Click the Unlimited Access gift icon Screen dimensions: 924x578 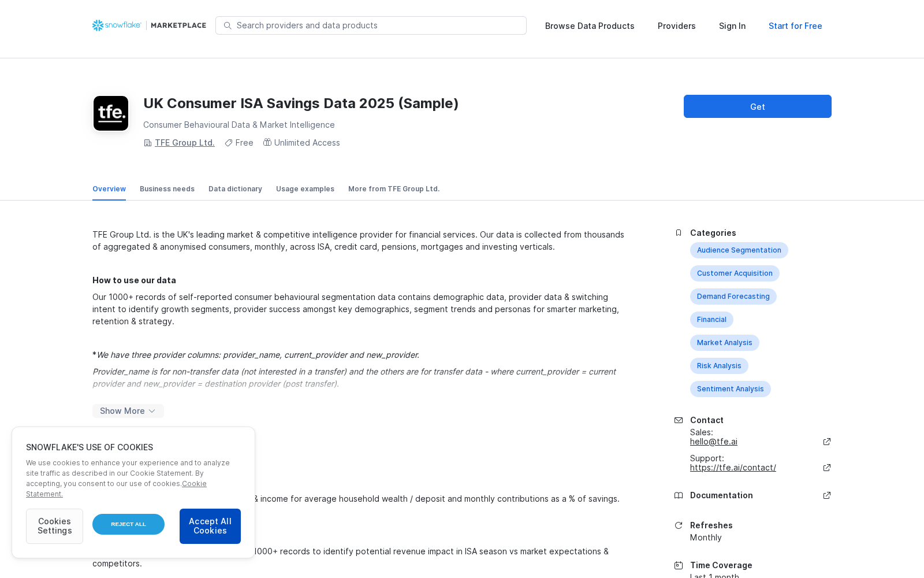click(267, 142)
